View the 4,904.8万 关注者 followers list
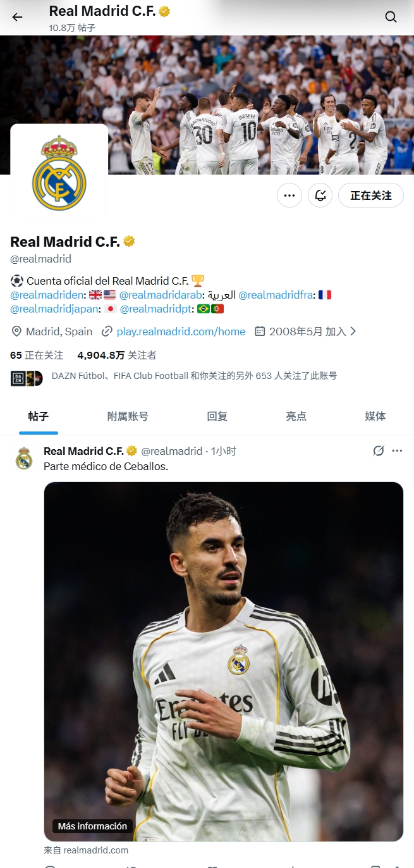 [117, 356]
